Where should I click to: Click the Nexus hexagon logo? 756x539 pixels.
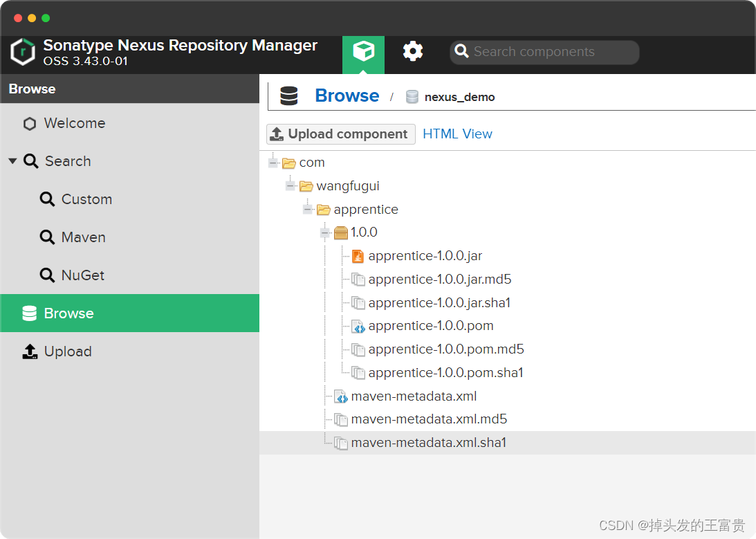pos(23,52)
